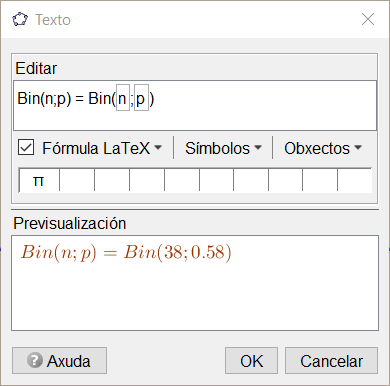Image resolution: width=390 pixels, height=386 pixels.
Task: Select the boxed n object in the editor
Action: tap(123, 98)
